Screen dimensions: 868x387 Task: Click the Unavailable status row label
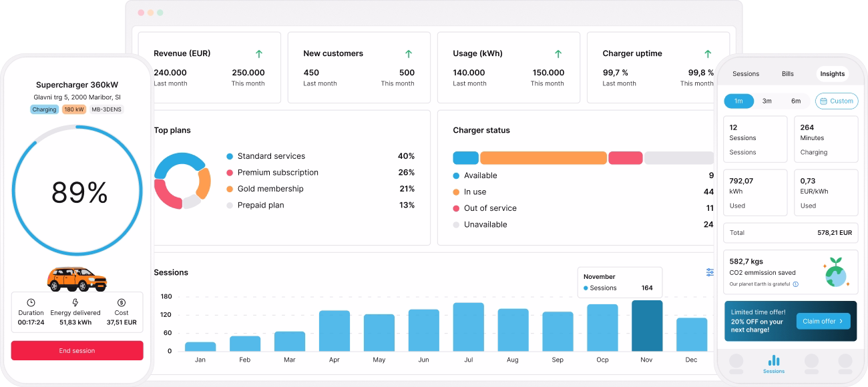click(486, 224)
